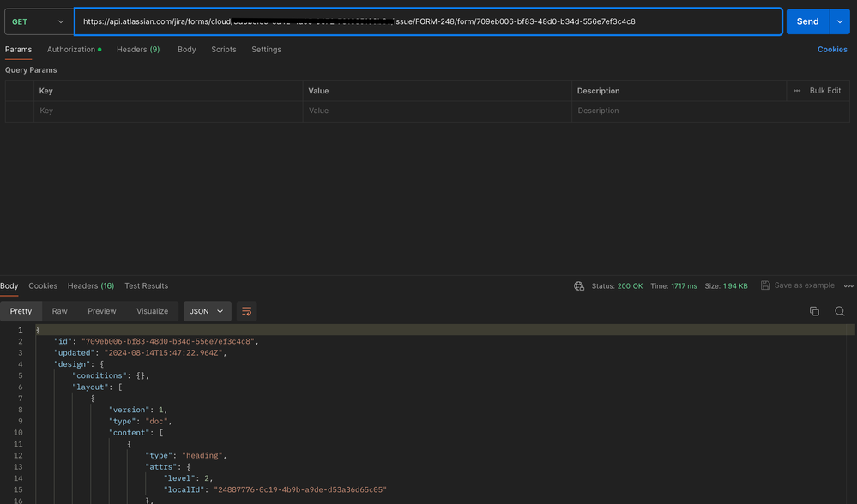Copy the response body to clipboard
857x504 pixels.
[x=815, y=310]
